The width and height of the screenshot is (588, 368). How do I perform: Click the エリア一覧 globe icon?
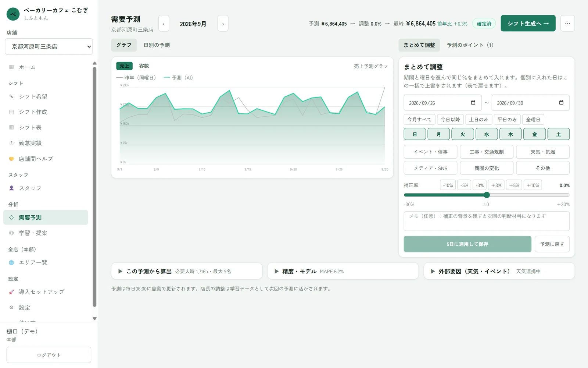pyautogui.click(x=11, y=262)
